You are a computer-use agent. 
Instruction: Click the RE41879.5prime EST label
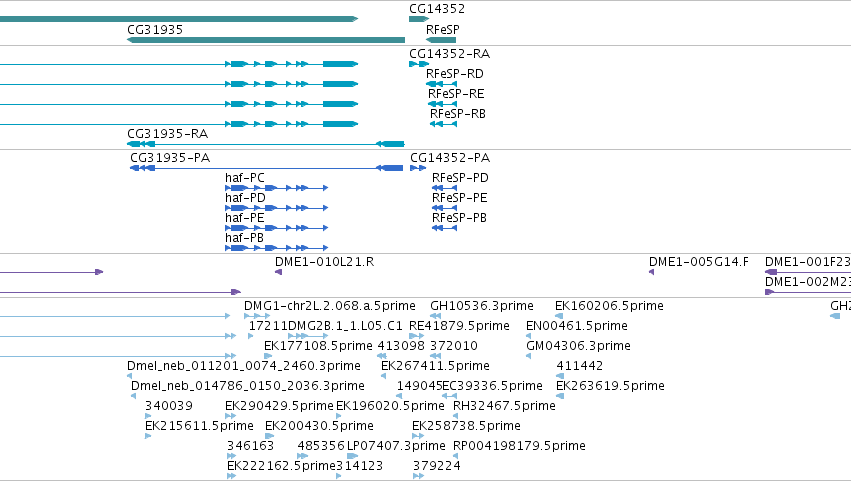(459, 326)
